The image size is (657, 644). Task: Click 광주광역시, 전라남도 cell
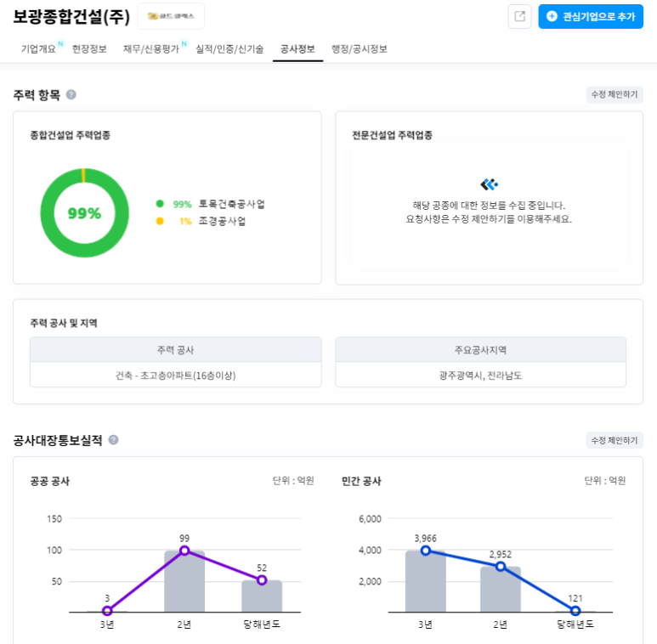click(x=480, y=376)
